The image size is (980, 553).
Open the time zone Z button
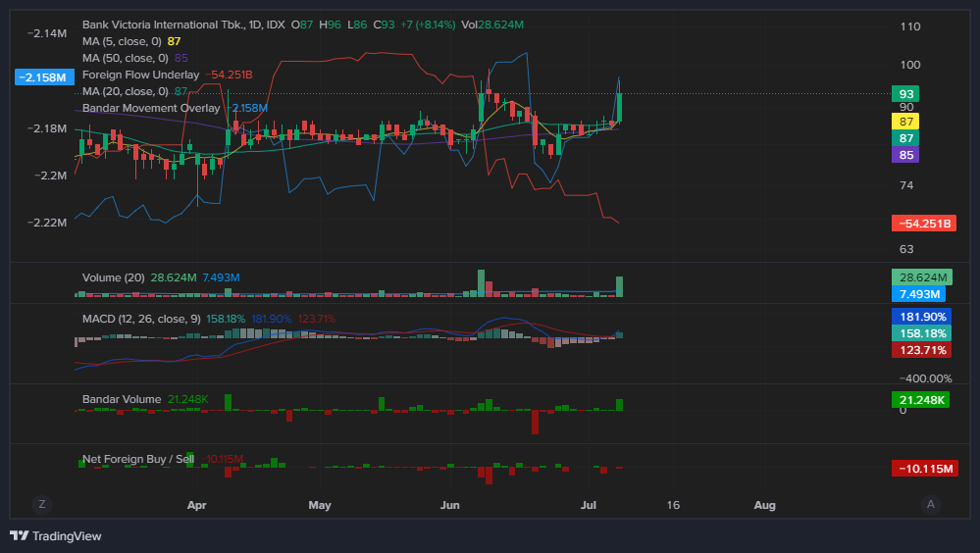tap(42, 504)
